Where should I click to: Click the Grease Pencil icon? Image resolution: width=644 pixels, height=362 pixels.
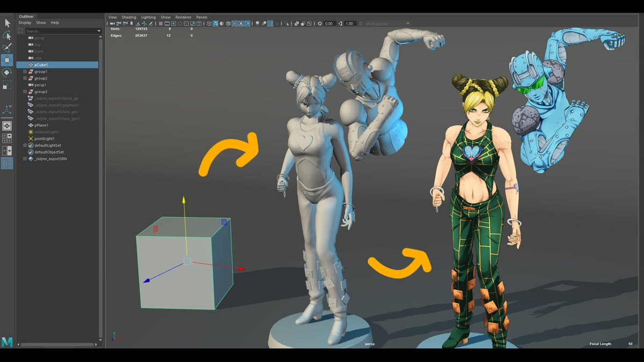(x=150, y=24)
